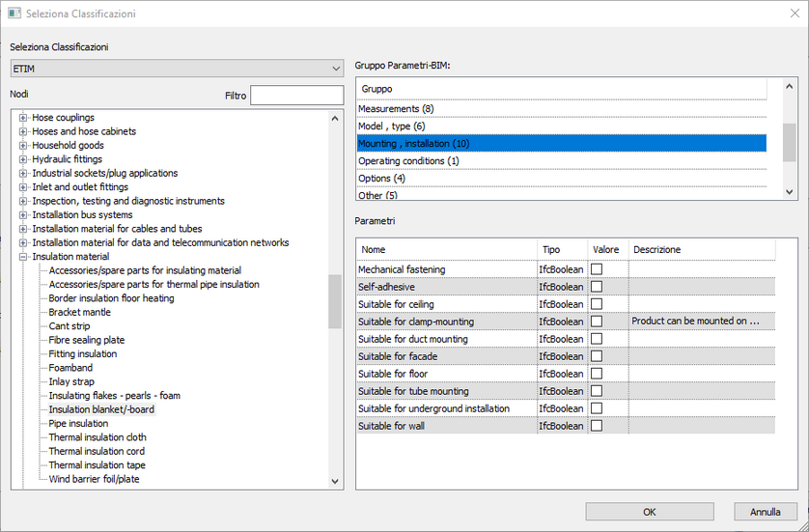Image resolution: width=809 pixels, height=532 pixels.
Task: Check the Mechanical fastening value box
Action: [x=597, y=269]
